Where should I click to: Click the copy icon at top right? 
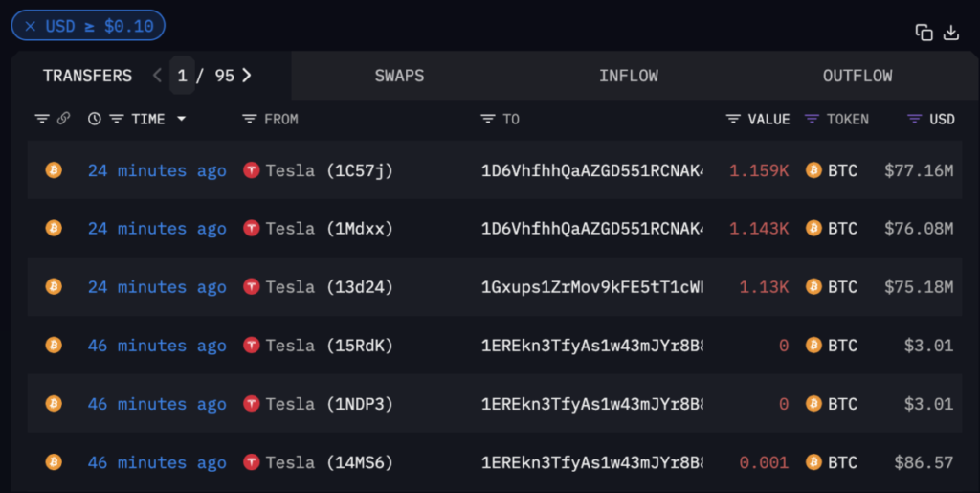[924, 33]
